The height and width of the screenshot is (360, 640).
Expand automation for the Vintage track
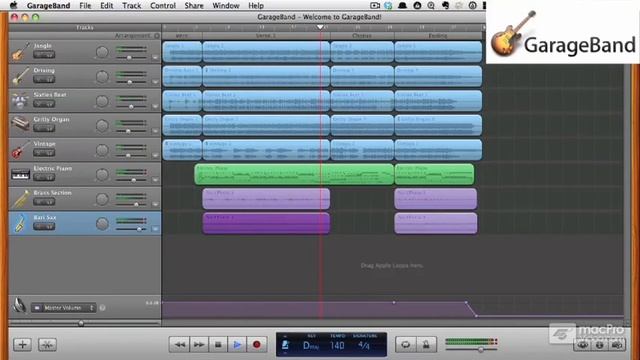point(155,156)
